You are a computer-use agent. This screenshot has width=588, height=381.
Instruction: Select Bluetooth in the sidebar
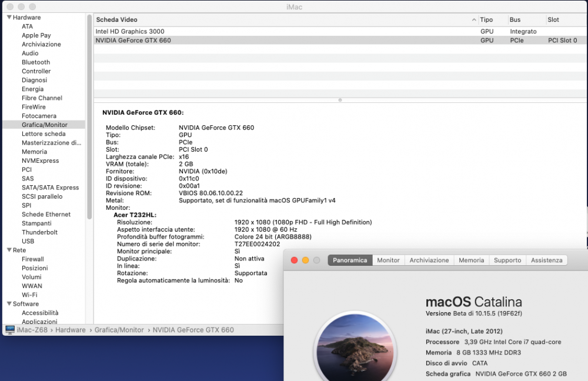point(36,62)
